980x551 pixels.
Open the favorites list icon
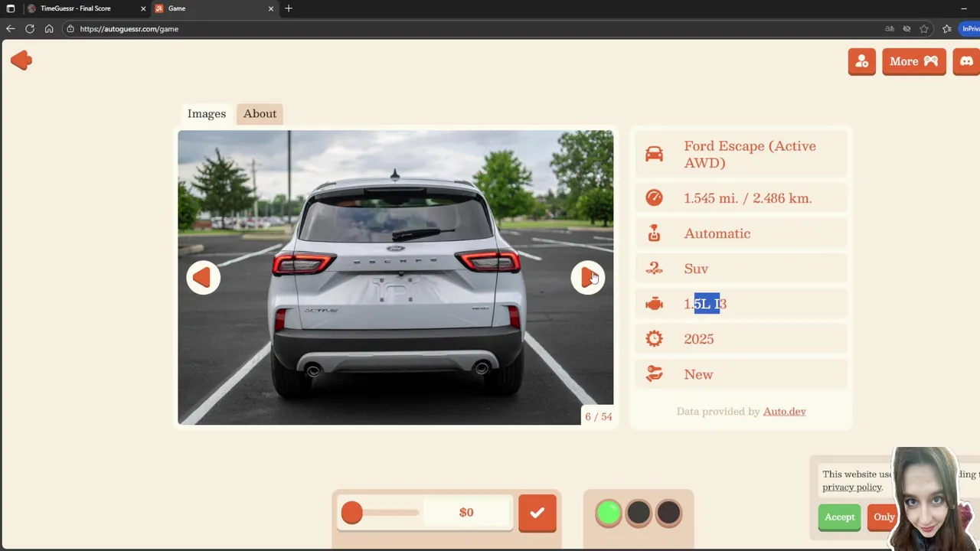click(x=947, y=29)
